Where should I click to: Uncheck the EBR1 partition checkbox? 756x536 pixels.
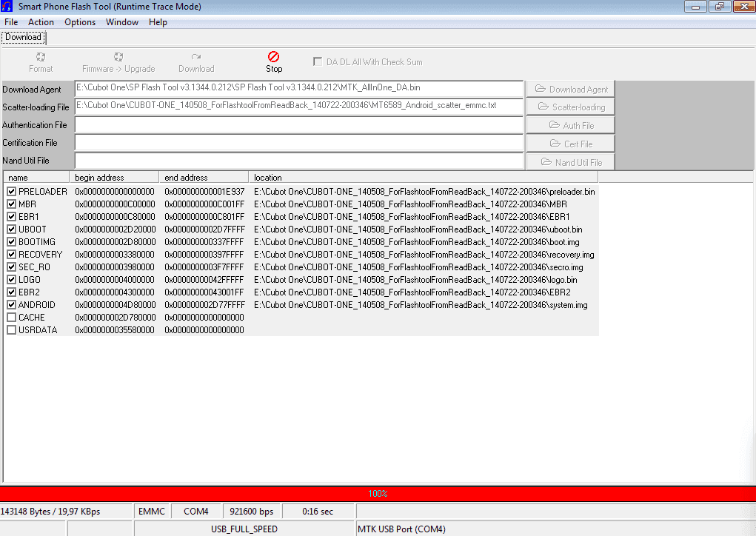click(12, 217)
